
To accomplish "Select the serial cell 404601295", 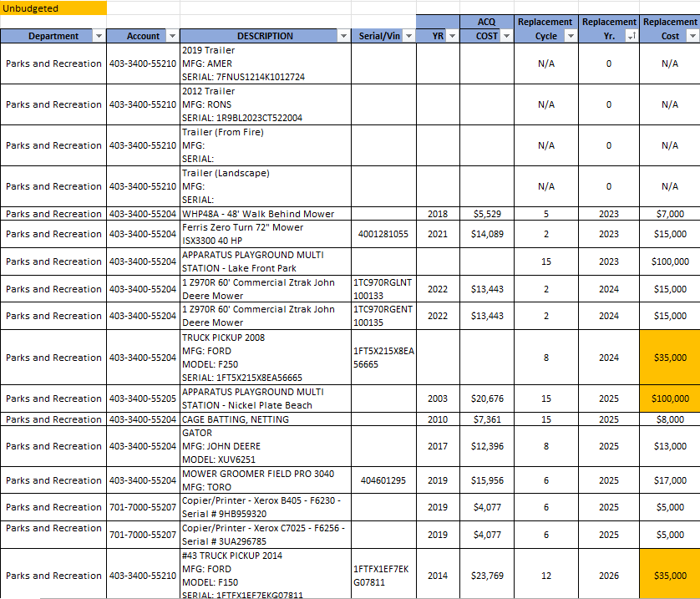I will tap(383, 480).
